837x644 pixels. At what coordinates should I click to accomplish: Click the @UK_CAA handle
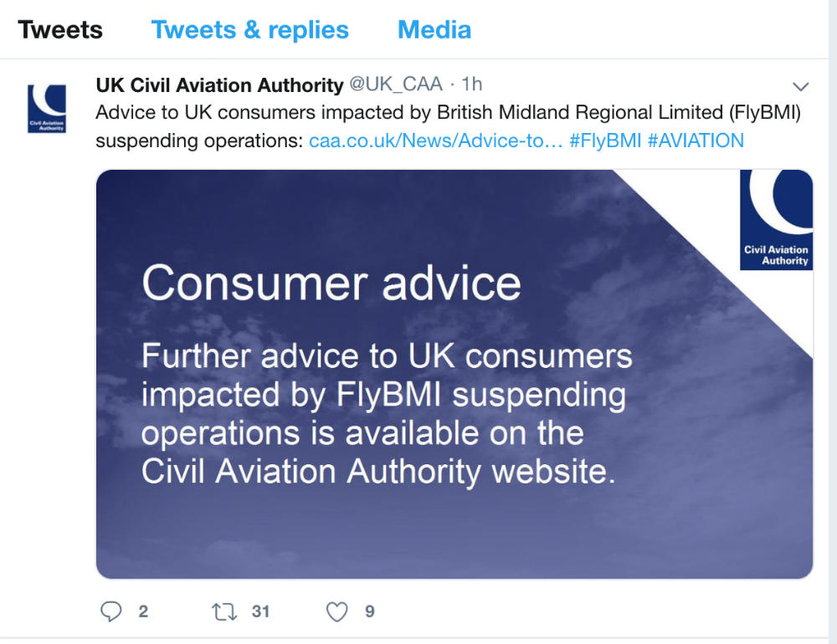[x=395, y=84]
